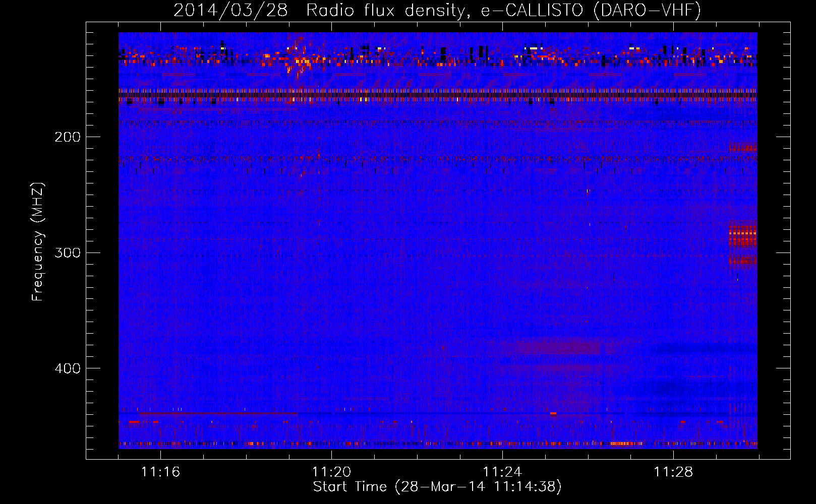Click the 'Start Time (28-Mar-14 11:14:38)' label
Viewport: 816px width, 504px height.
click(x=437, y=487)
